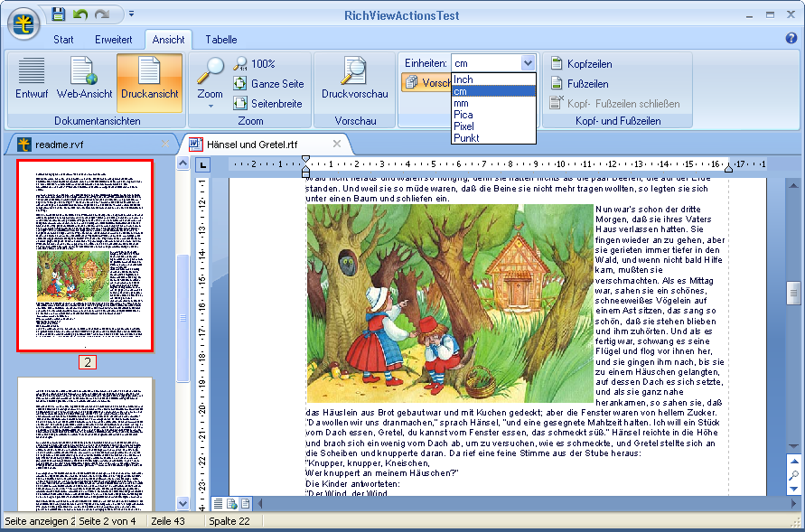Click the Save disk icon in quick access toolbar

pos(59,14)
